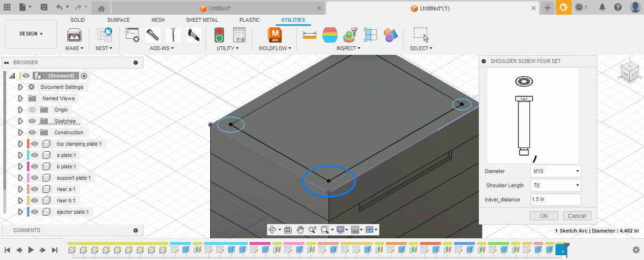
Task: Go to the Home tab icon
Action: coord(101,8)
